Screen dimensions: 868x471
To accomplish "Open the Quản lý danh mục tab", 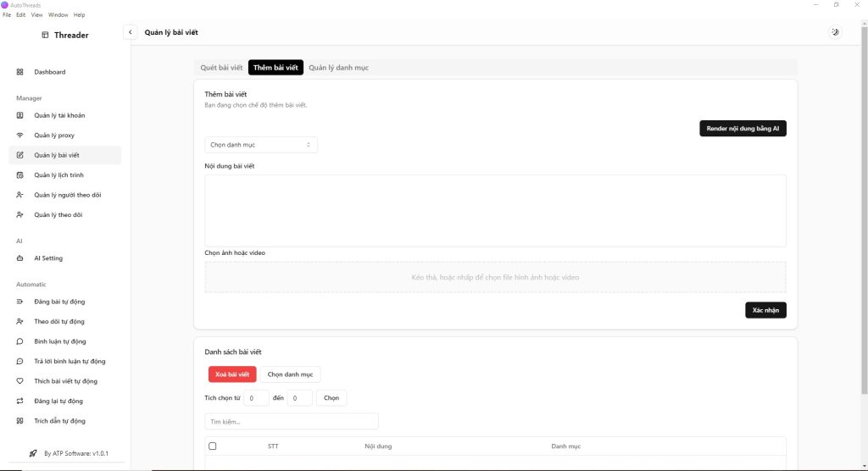I will point(338,67).
